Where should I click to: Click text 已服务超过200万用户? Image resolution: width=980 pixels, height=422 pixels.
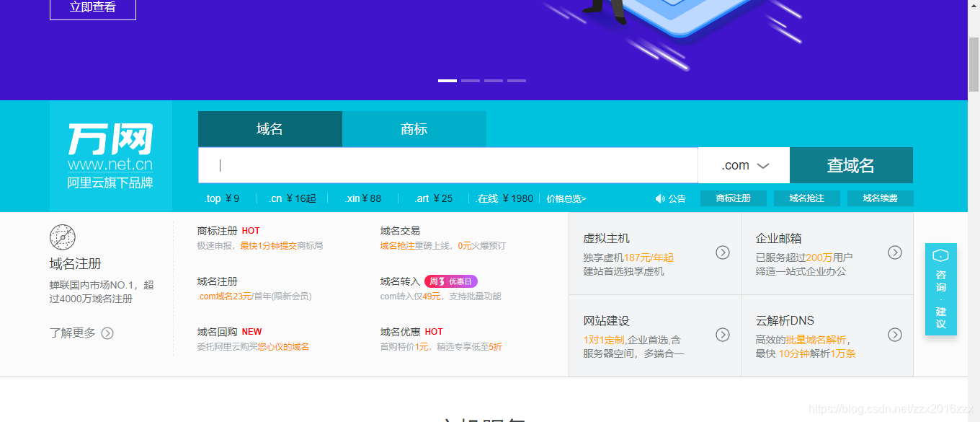[804, 258]
